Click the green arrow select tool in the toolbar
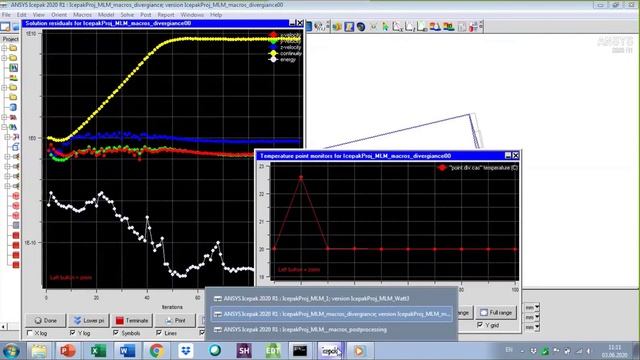Screen dimensions: 640x360 (x=385, y=27)
